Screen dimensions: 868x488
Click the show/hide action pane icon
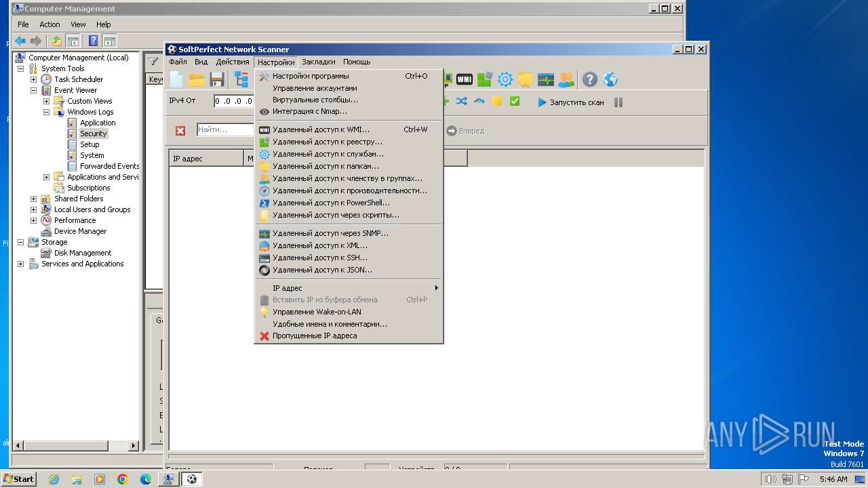point(109,41)
